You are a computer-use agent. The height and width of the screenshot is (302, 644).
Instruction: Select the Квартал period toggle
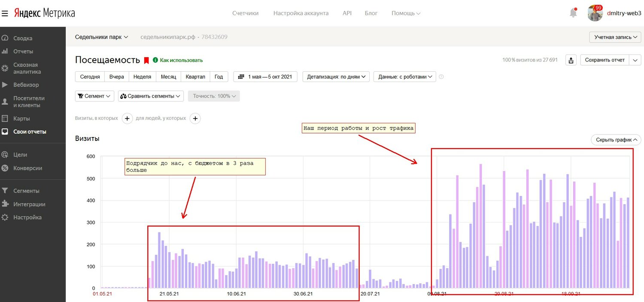tap(195, 77)
